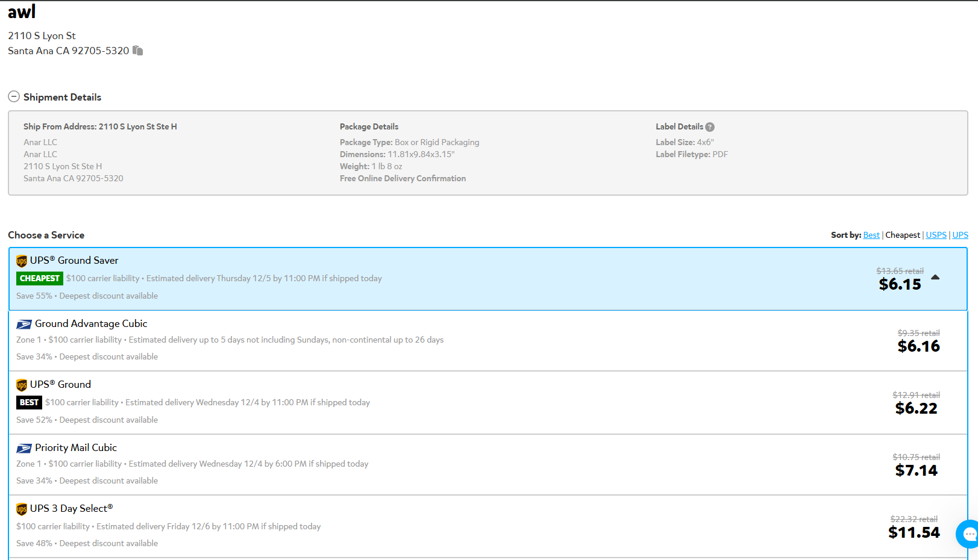This screenshot has width=978, height=560.
Task: Sort services by Cheapest
Action: (x=903, y=235)
